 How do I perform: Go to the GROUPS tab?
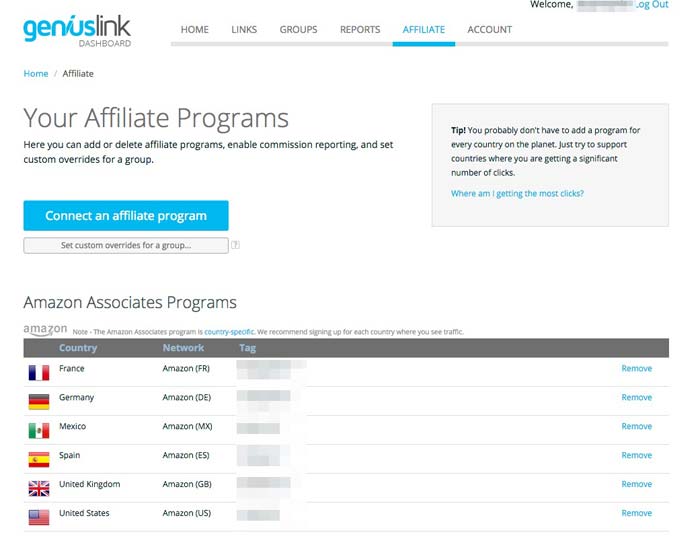click(x=298, y=29)
